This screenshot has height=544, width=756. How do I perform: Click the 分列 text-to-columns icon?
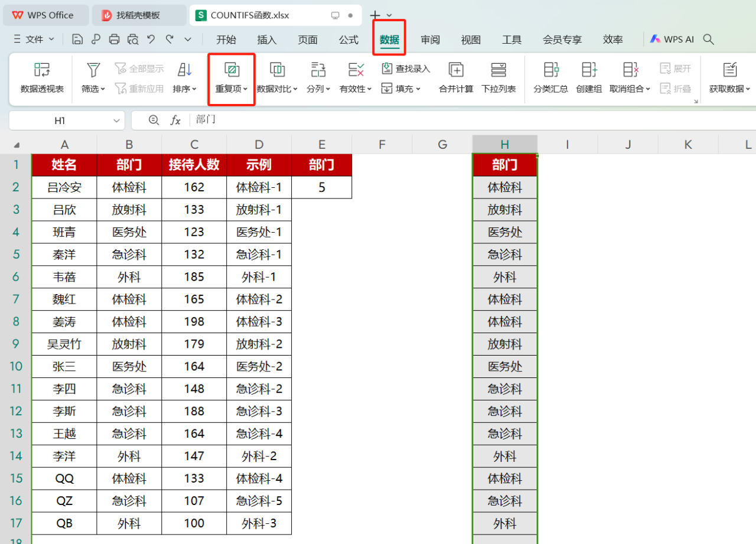point(318,70)
